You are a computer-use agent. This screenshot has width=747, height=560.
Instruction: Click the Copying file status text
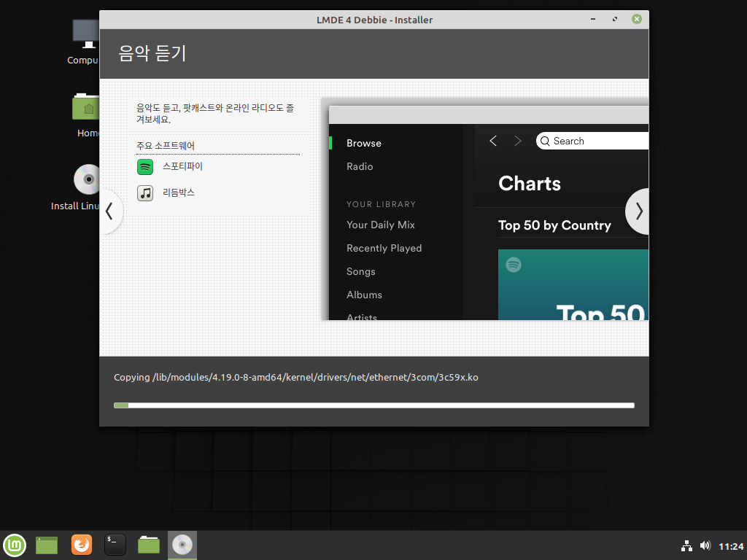tap(296, 377)
